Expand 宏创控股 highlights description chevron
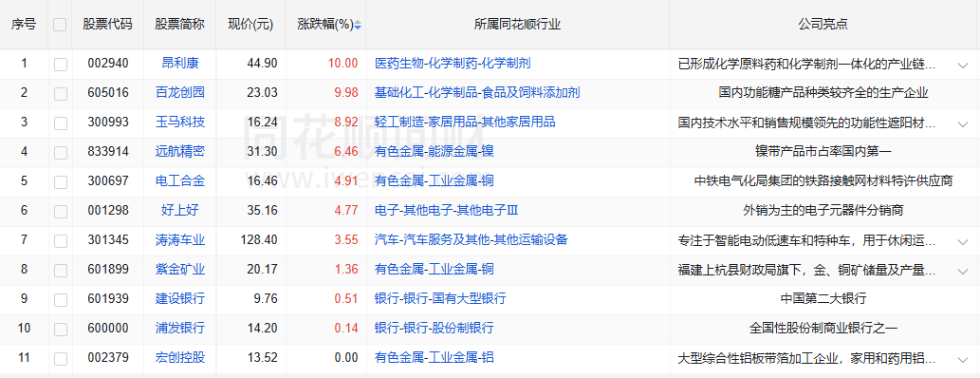Screen dimensions: 980x378 pyautogui.click(x=962, y=359)
